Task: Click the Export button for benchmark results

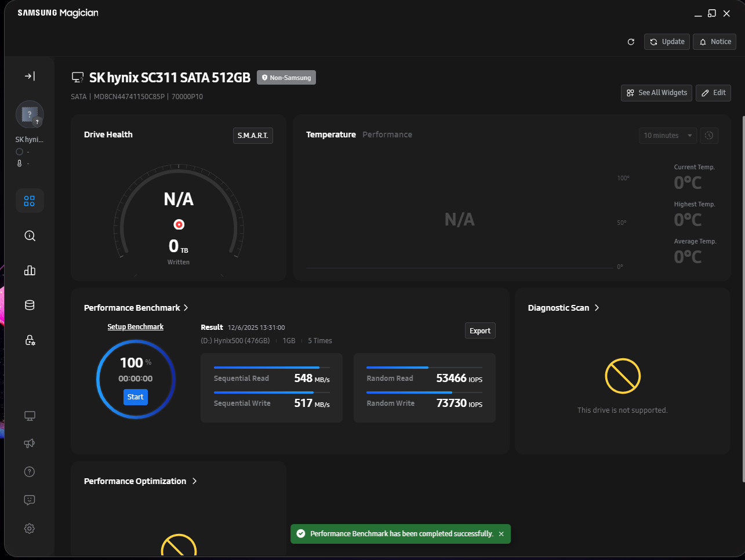Action: (x=480, y=330)
